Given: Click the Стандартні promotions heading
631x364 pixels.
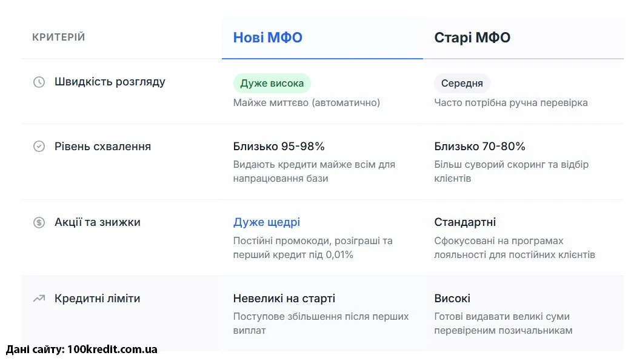Looking at the screenshot, I should tap(465, 222).
